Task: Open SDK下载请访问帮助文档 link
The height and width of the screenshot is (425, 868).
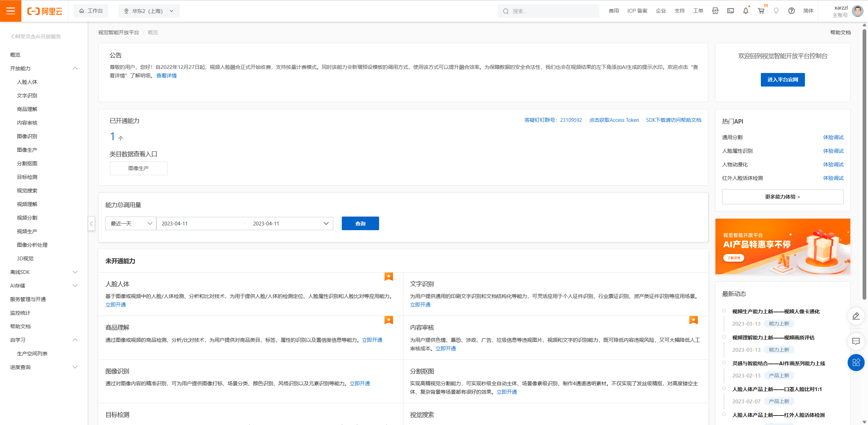Action: 674,120
